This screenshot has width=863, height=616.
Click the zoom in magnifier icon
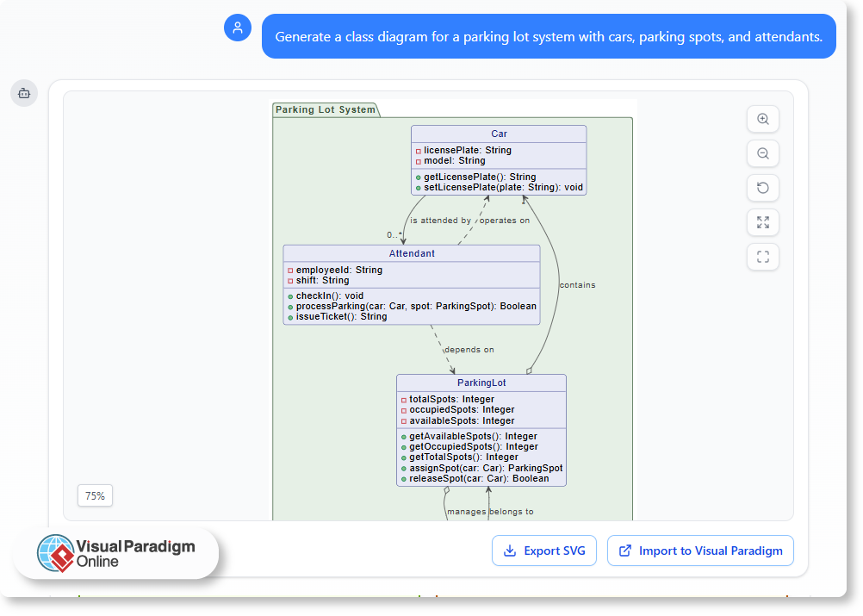762,119
